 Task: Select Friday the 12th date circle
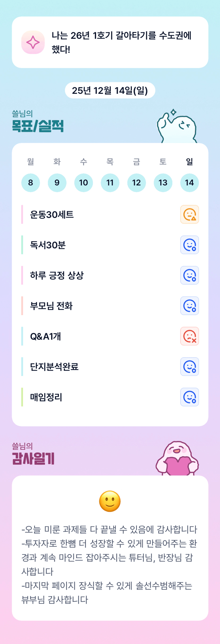point(136,183)
